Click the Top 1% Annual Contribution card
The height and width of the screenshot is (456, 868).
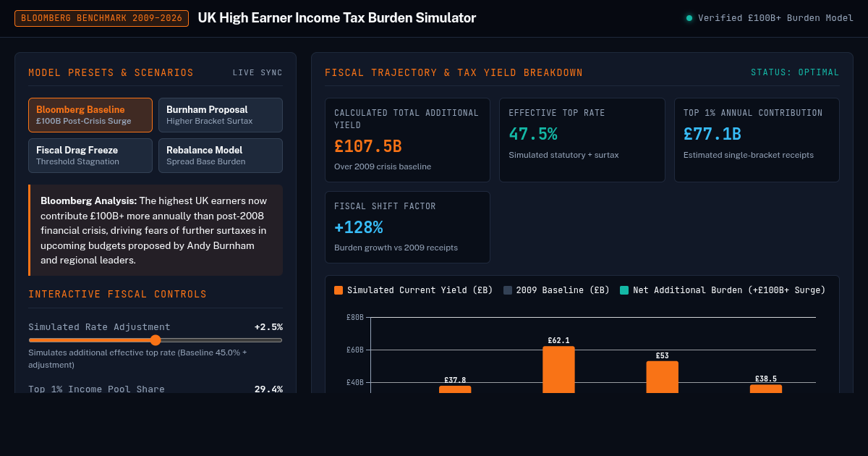point(757,140)
